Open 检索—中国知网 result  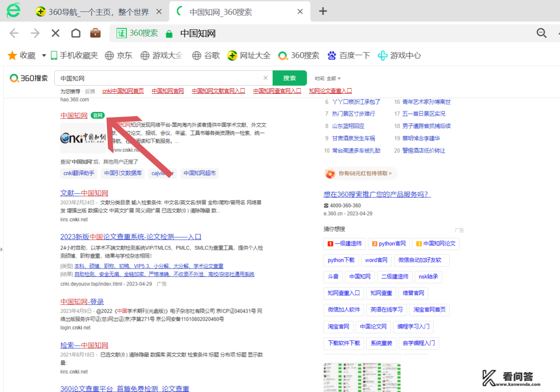coord(84,345)
